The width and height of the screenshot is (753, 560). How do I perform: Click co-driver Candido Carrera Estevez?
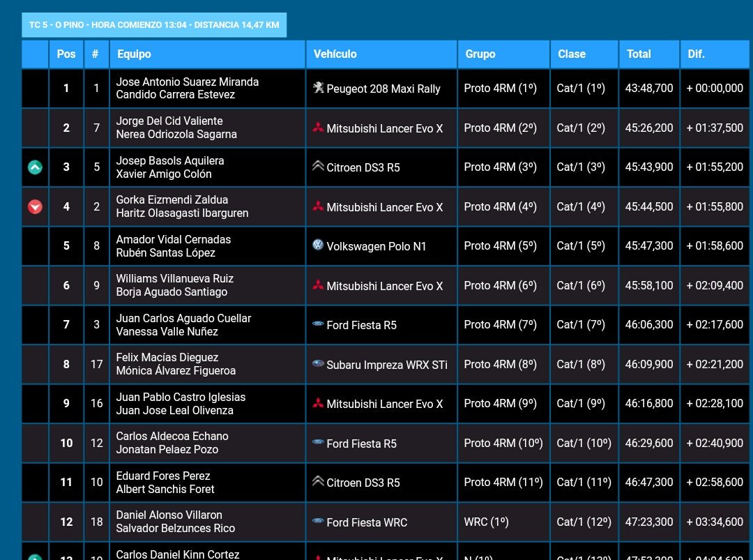point(175,95)
